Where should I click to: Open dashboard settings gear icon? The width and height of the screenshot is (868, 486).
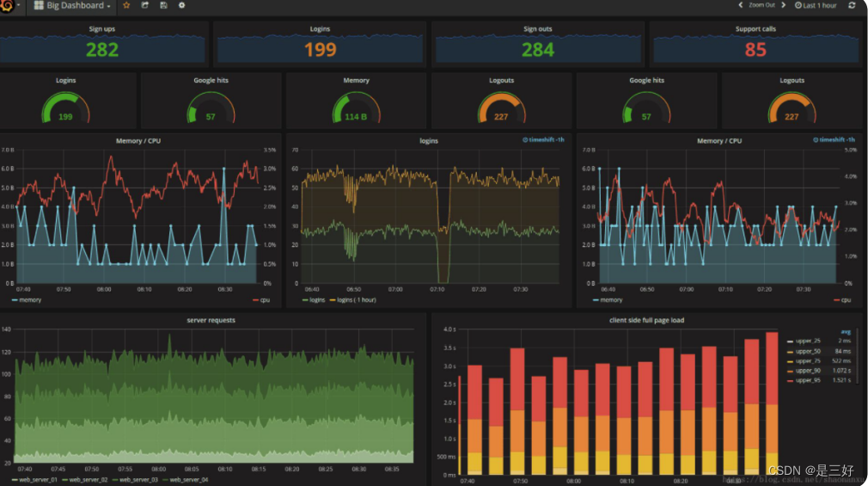pyautogui.click(x=181, y=5)
